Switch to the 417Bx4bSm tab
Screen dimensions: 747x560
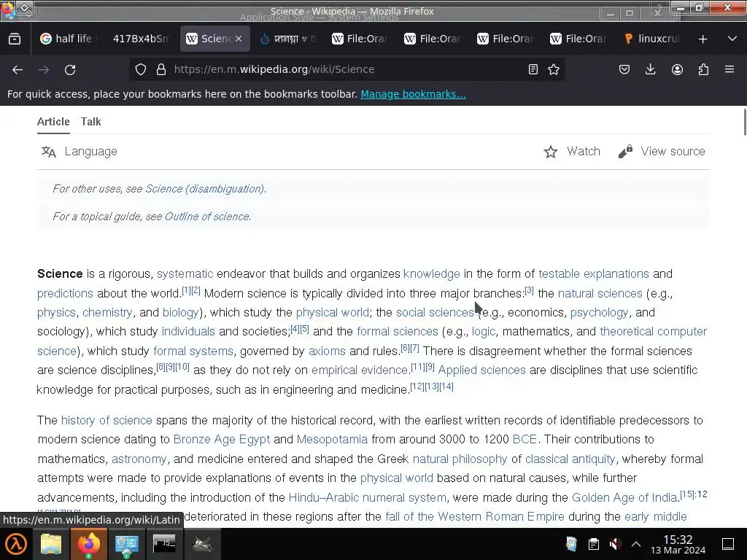click(141, 39)
